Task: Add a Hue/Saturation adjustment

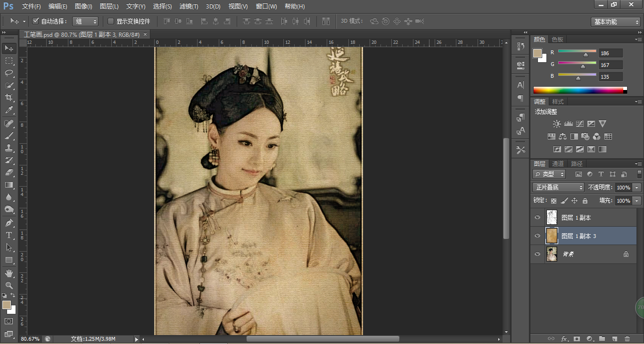Action: [551, 137]
